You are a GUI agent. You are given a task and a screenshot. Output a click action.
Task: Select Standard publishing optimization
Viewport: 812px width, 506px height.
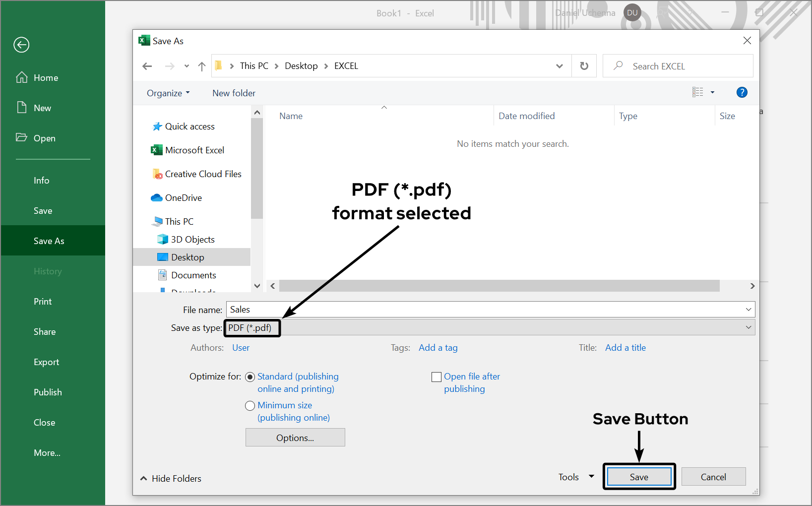tap(250, 377)
